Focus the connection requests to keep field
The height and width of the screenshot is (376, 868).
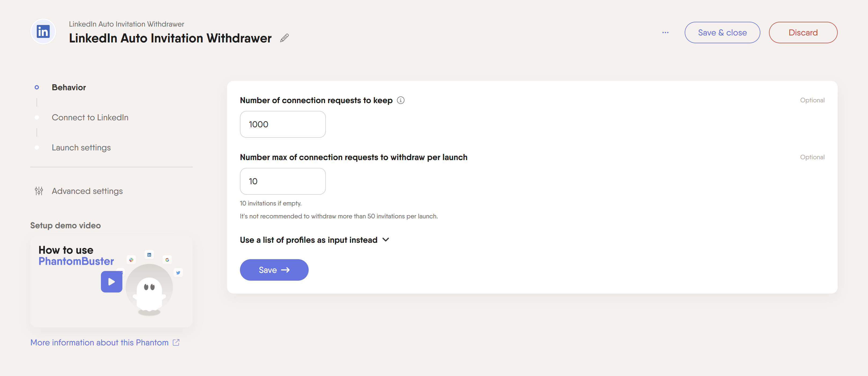pos(283,124)
